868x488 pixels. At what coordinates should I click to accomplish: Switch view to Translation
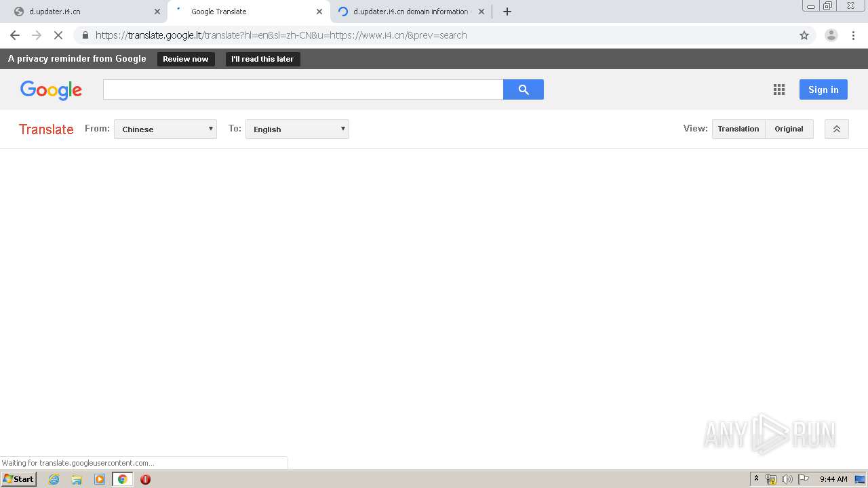coord(738,129)
